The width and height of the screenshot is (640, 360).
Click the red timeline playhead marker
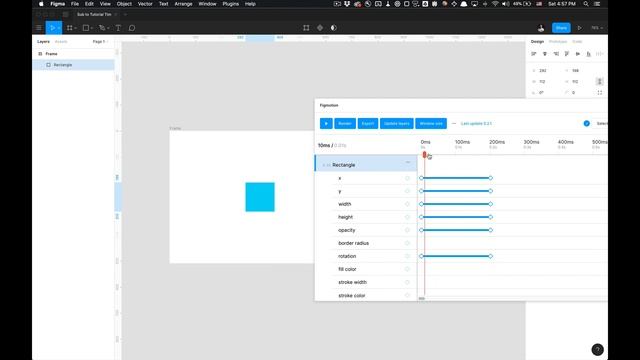click(424, 154)
